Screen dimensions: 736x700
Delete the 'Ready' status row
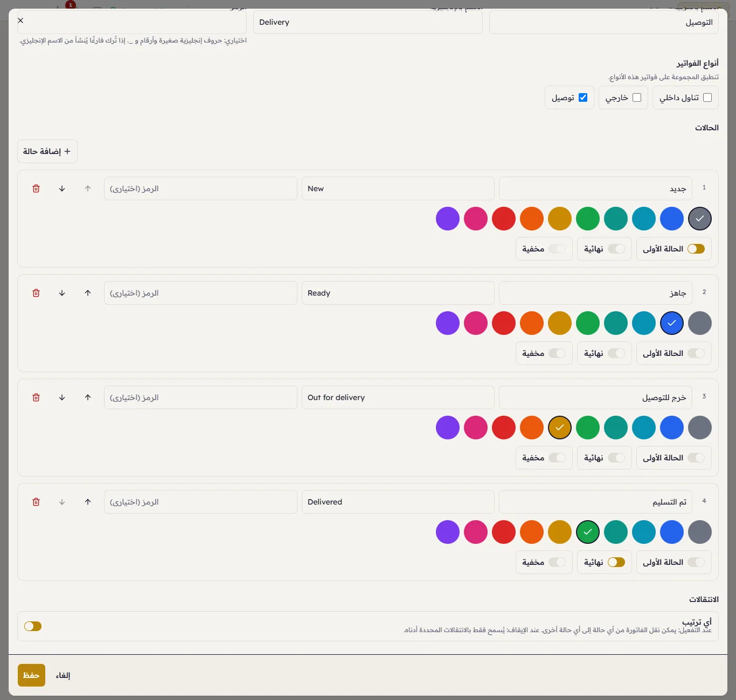tap(36, 293)
